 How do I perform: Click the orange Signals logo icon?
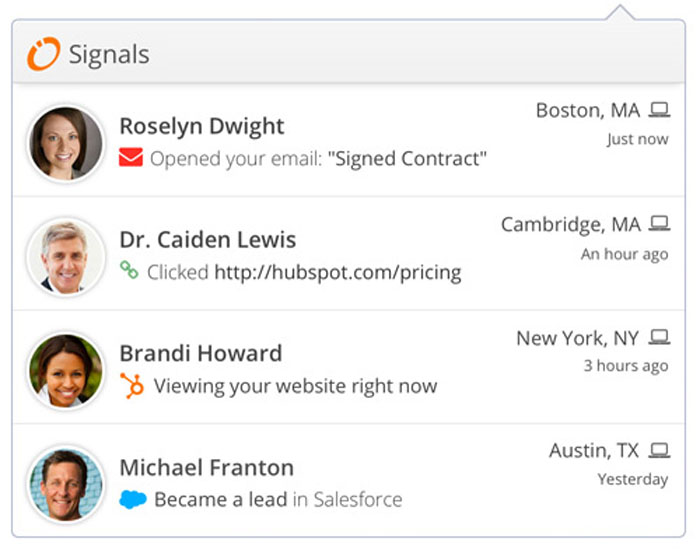[43, 54]
